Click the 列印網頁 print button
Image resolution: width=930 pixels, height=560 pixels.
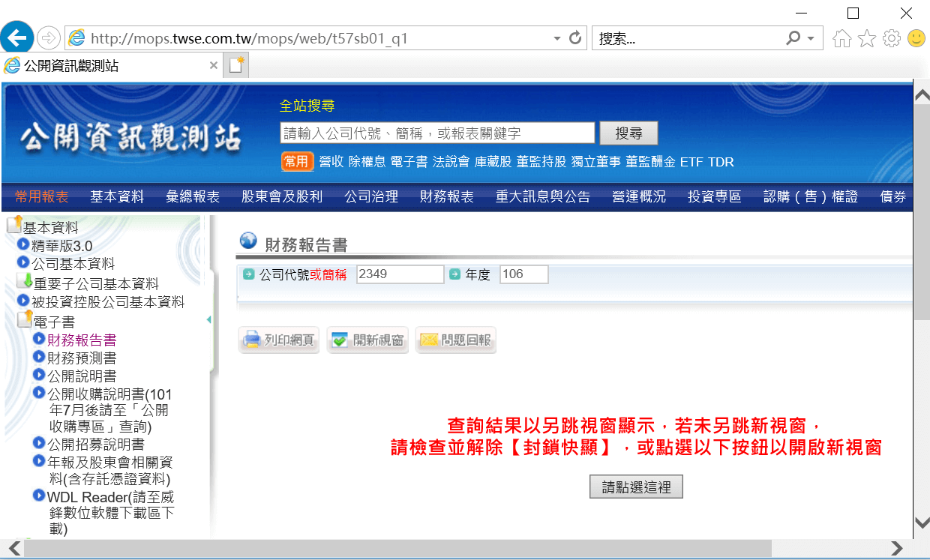pyautogui.click(x=279, y=340)
